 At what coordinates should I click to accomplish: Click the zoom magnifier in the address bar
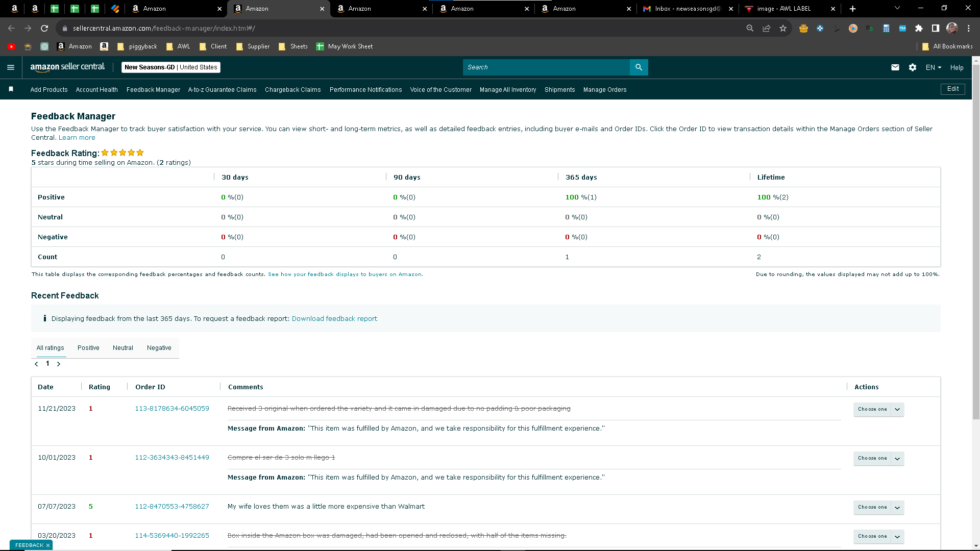[750, 29]
